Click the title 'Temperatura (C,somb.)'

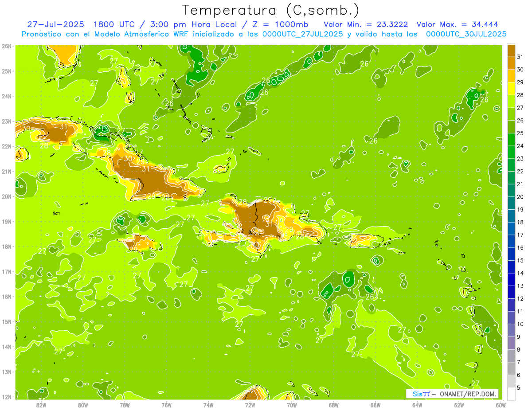[x=270, y=11]
